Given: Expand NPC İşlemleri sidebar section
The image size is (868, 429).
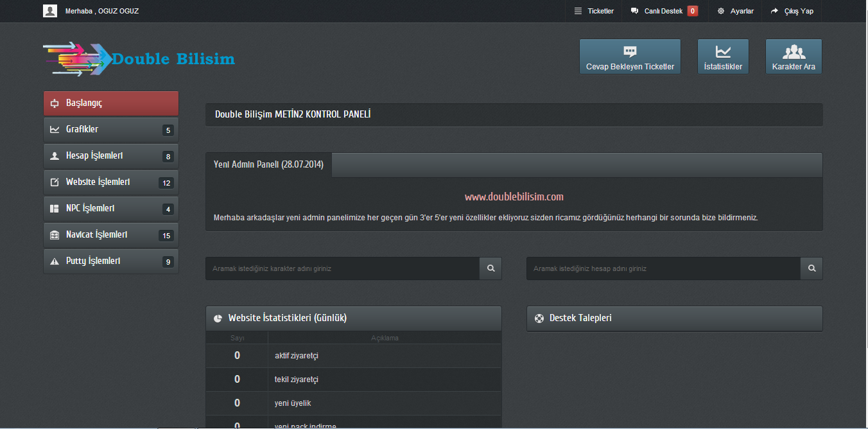Looking at the screenshot, I should (x=111, y=209).
